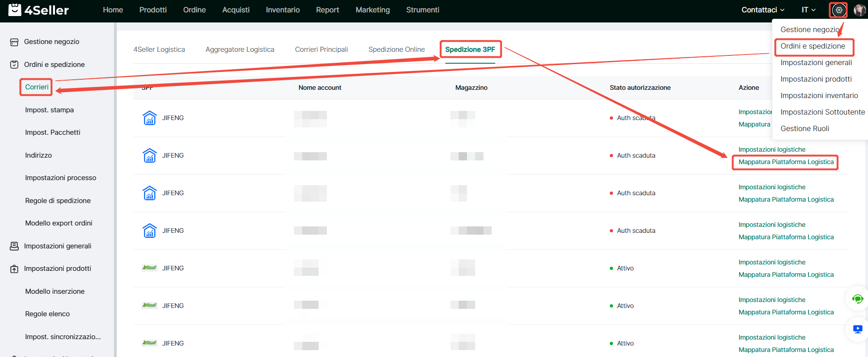Click the first JIFENG warehouse icon
Image resolution: width=868 pixels, height=357 pixels.
tap(150, 118)
